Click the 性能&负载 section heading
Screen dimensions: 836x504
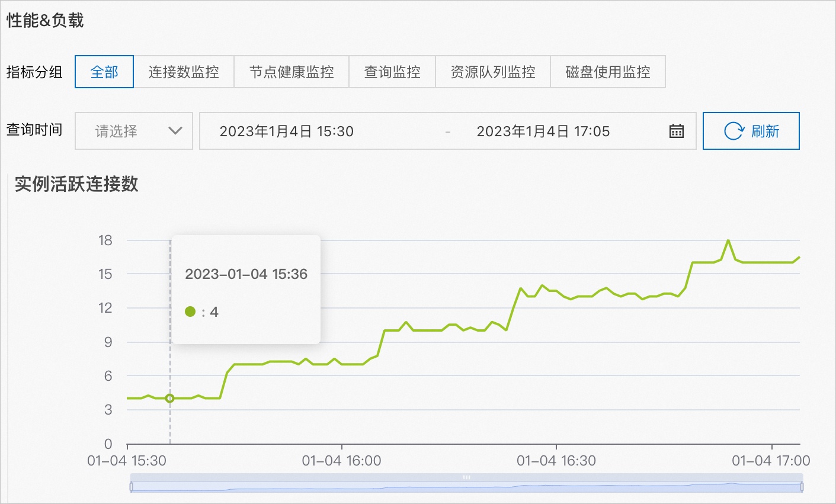45,21
